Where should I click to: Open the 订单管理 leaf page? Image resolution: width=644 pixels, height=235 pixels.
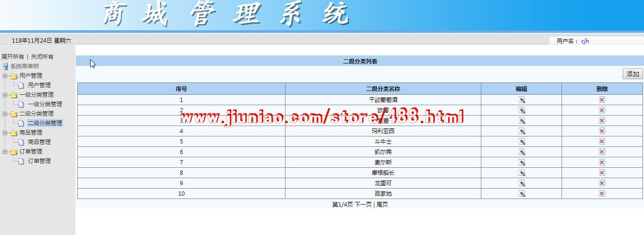[x=39, y=161]
